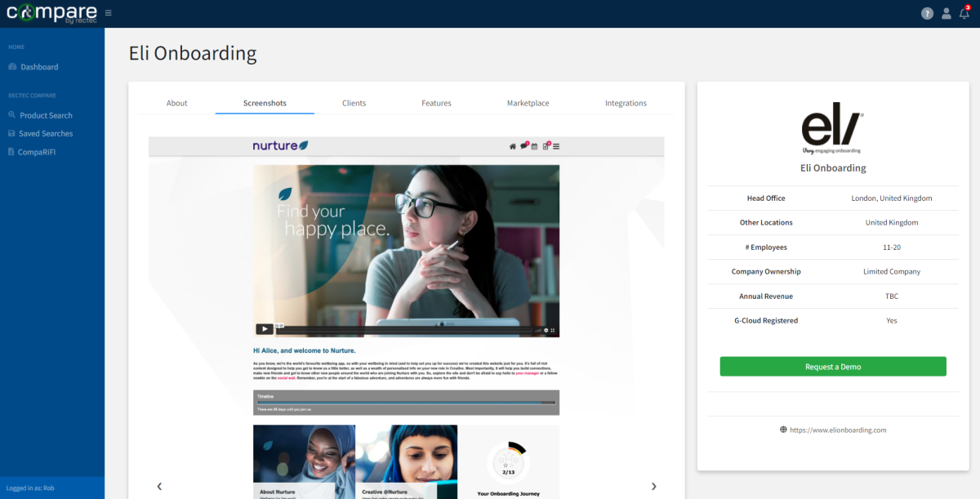Open Dashboard in the sidebar
Viewport: 980px width, 499px height.
[x=39, y=67]
